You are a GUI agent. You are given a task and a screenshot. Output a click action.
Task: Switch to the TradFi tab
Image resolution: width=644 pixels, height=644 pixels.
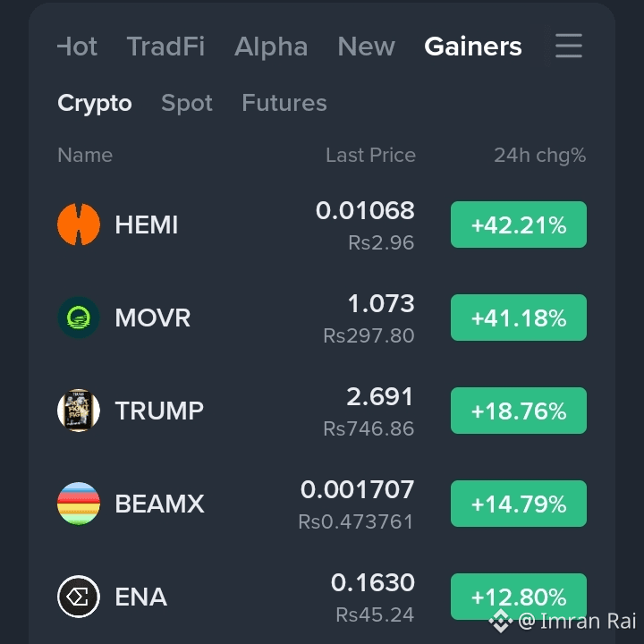(165, 46)
